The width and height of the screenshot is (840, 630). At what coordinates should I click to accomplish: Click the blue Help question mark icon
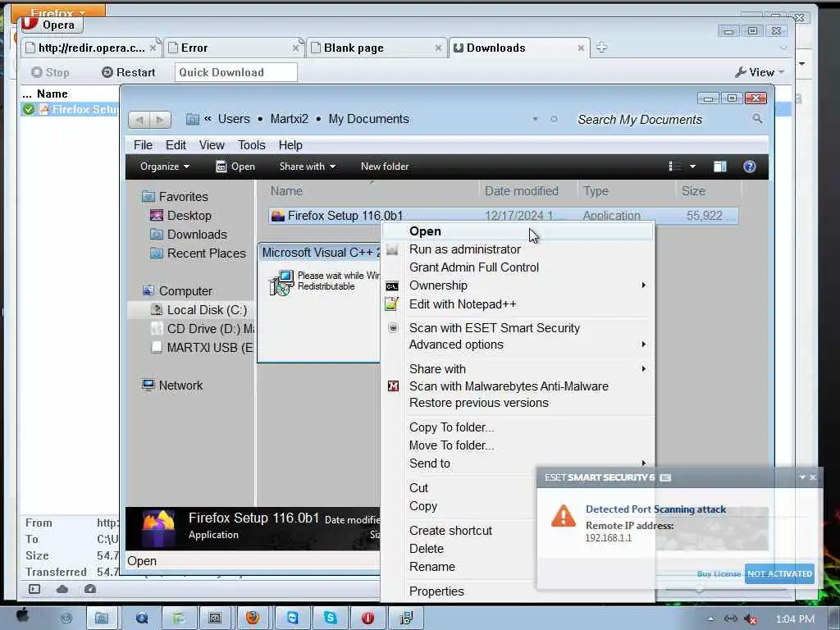click(750, 167)
